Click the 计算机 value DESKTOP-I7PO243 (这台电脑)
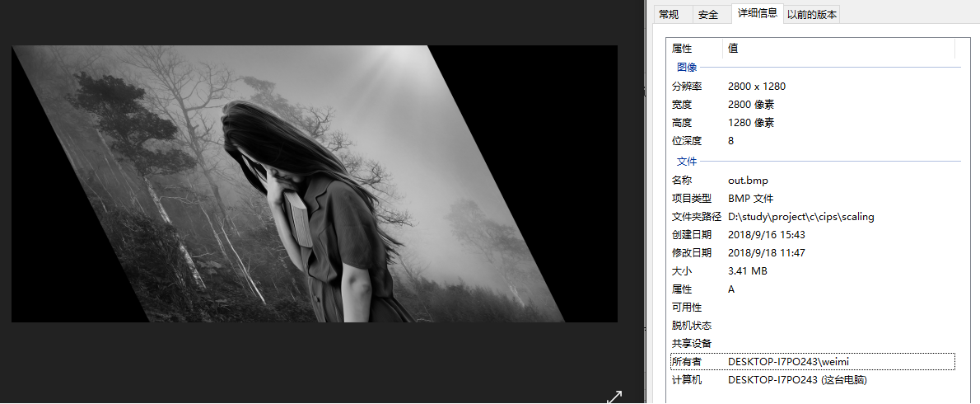Image resolution: width=980 pixels, height=404 pixels. 797,379
